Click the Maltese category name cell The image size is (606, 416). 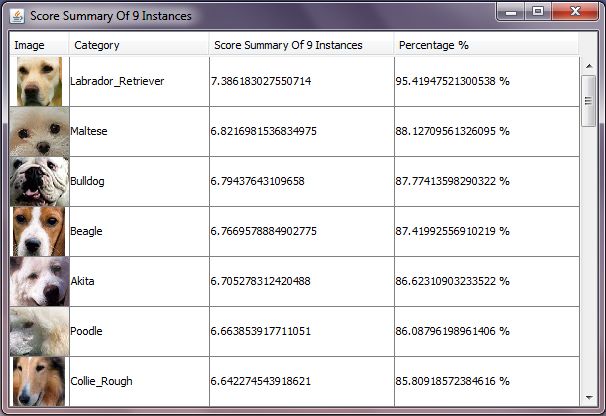click(138, 131)
